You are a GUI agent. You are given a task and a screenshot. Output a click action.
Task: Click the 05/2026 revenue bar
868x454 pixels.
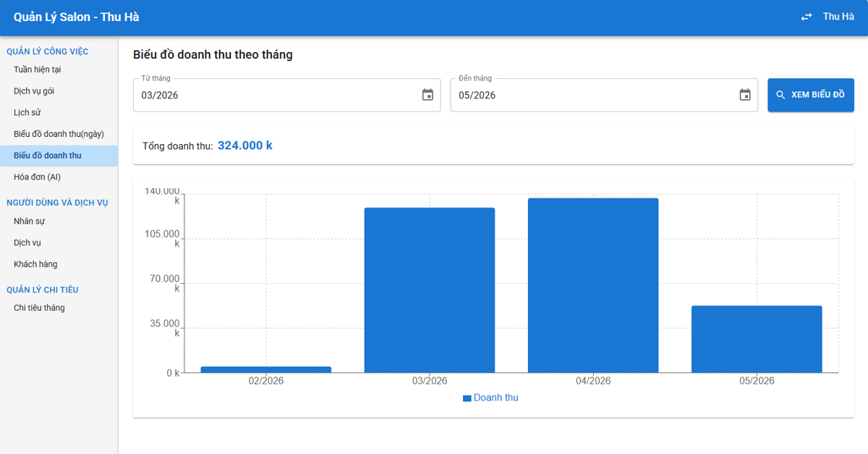[x=757, y=339]
